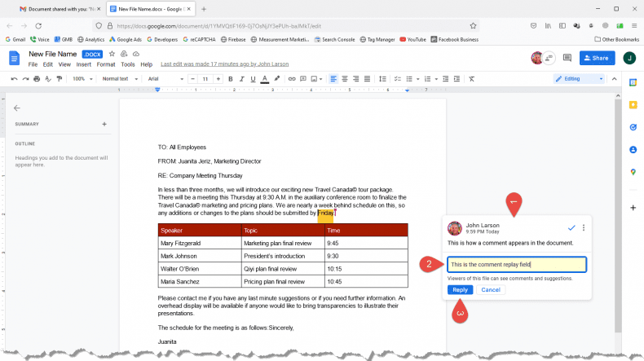Toggle Italic formatting

pos(242,79)
